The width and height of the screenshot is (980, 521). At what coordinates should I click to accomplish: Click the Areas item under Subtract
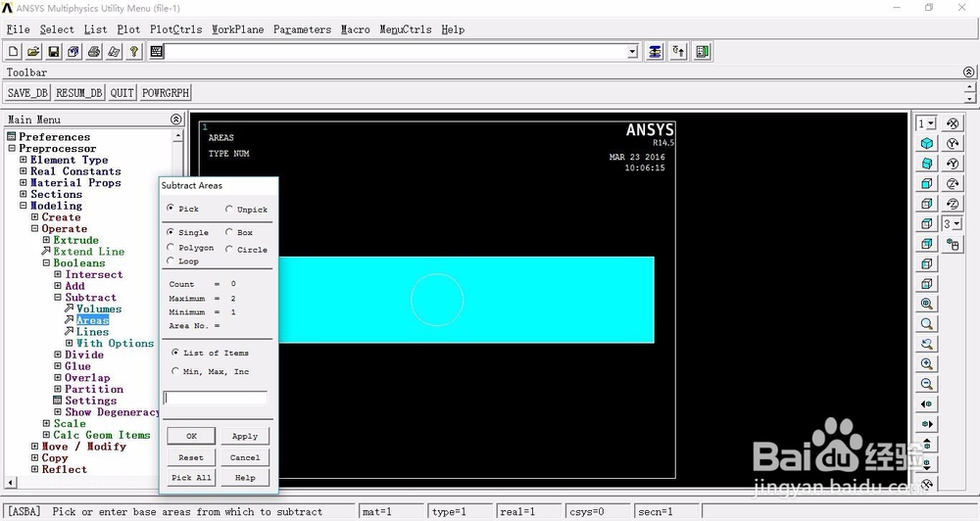92,320
